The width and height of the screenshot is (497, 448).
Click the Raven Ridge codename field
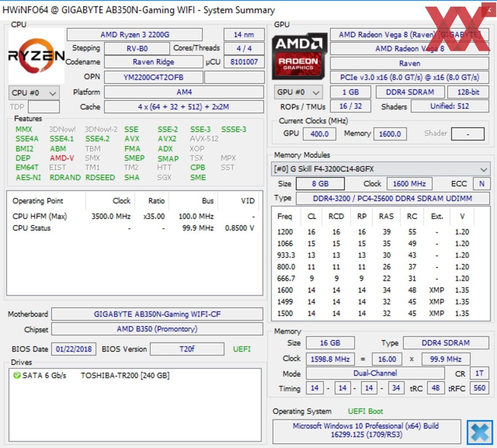(x=153, y=62)
